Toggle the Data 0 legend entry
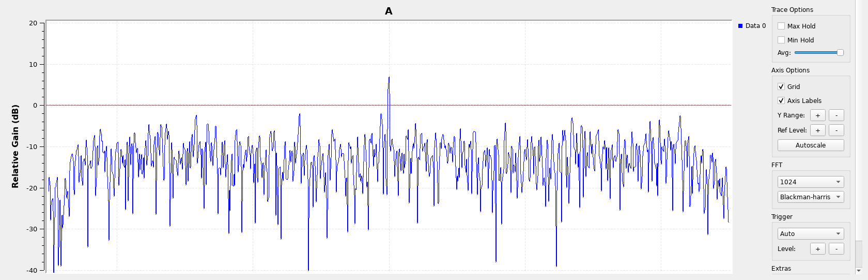 click(752, 26)
